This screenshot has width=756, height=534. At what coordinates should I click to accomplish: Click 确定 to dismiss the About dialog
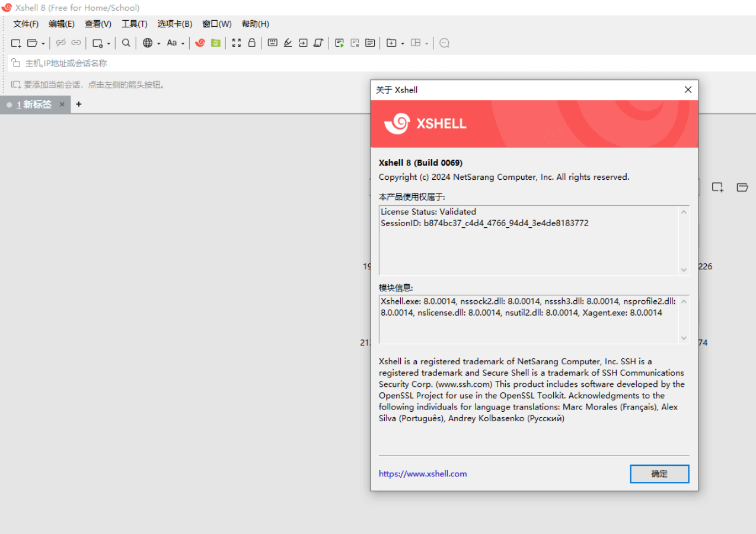659,473
